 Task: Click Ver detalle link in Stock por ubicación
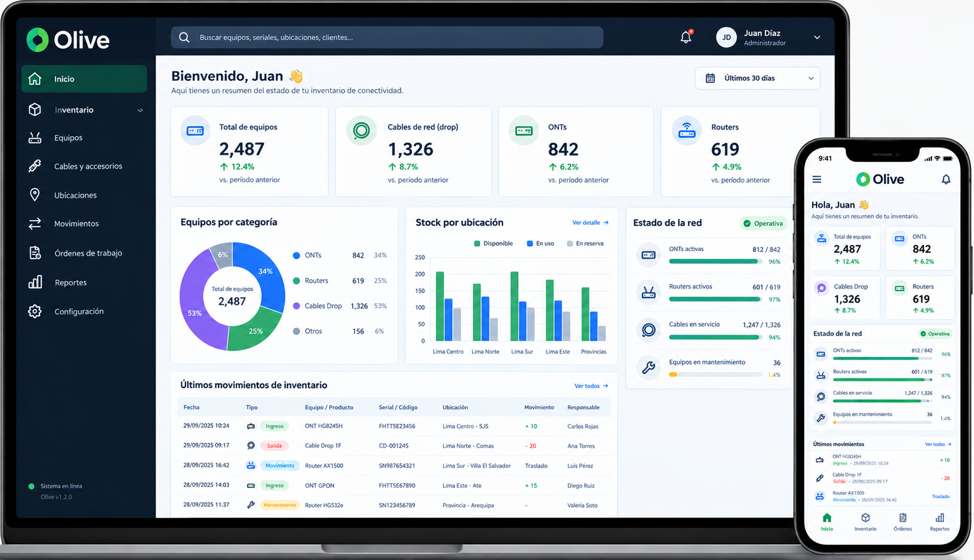(x=590, y=223)
